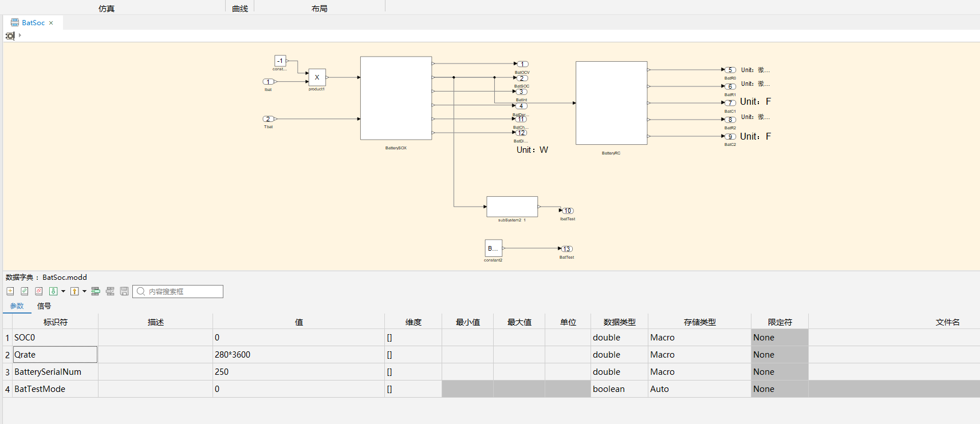
Task: Click the content search box
Action: (178, 291)
